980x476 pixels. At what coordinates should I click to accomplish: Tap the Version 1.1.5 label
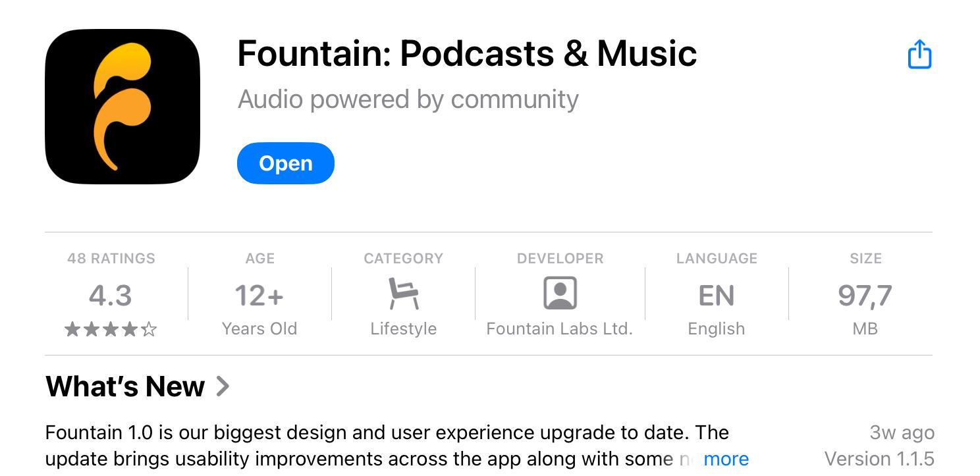879,459
